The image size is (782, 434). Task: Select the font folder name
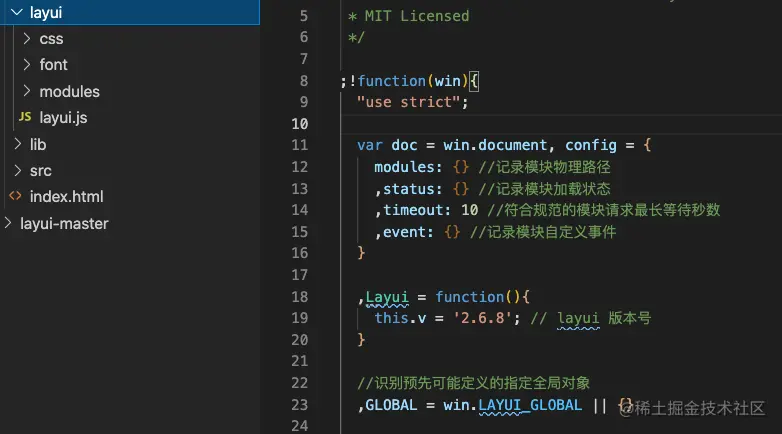pos(53,64)
